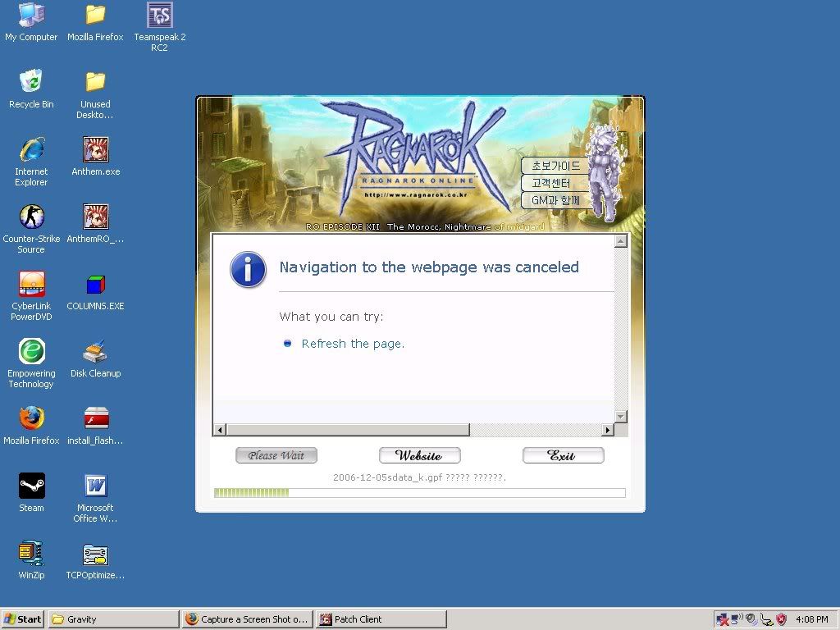Screen dimensions: 840x630
Task: Switch to Gravity taskbar window
Action: click(x=113, y=619)
